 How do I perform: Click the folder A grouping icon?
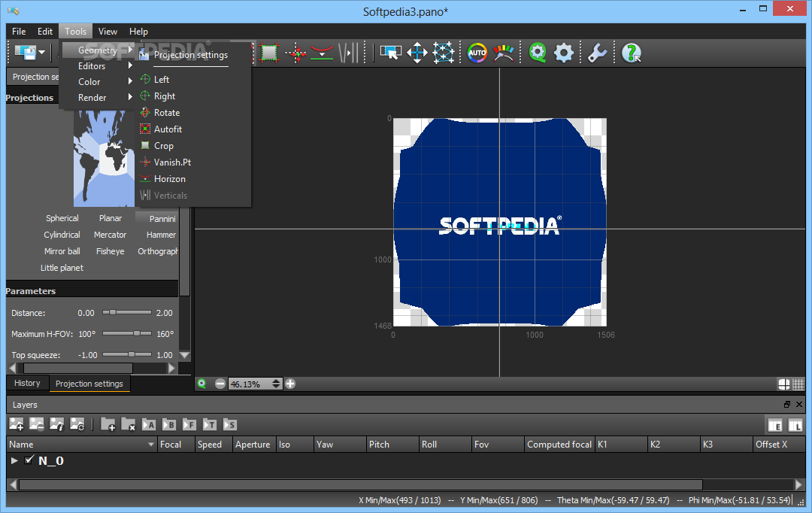pyautogui.click(x=149, y=424)
